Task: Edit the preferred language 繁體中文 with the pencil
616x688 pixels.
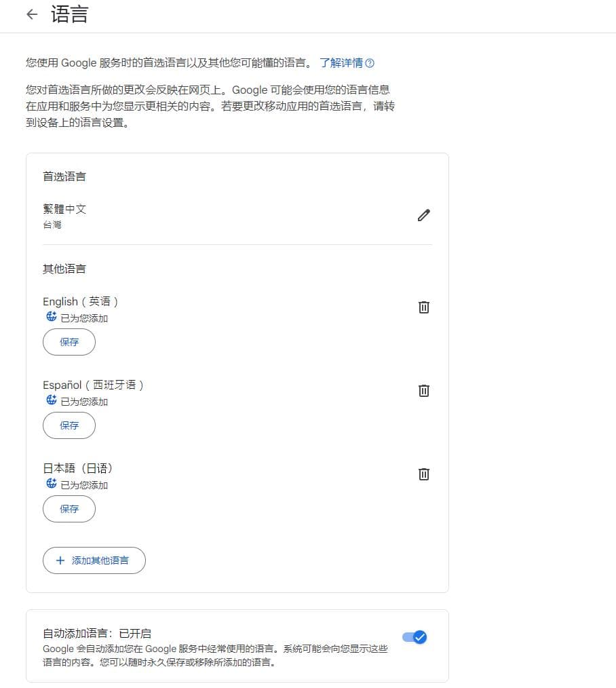Action: click(x=423, y=215)
